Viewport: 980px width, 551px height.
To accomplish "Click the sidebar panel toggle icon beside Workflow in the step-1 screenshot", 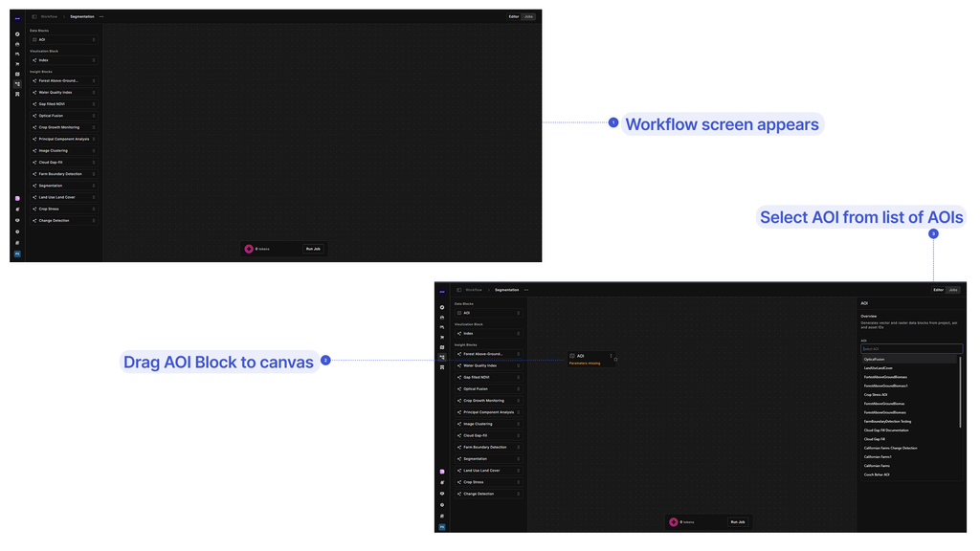I will (x=34, y=17).
